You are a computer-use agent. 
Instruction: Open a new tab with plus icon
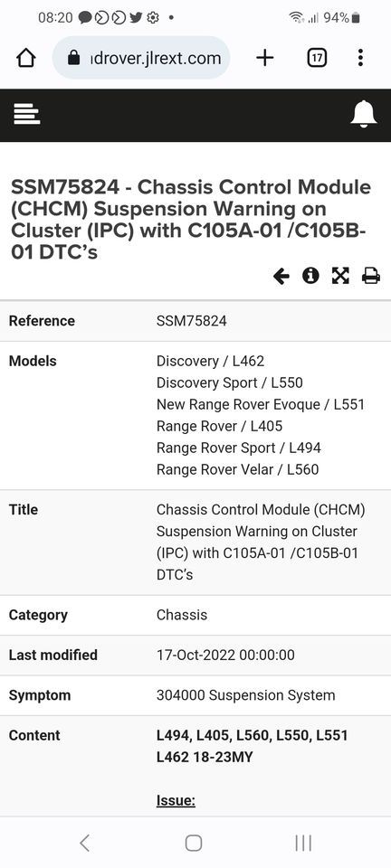point(265,58)
